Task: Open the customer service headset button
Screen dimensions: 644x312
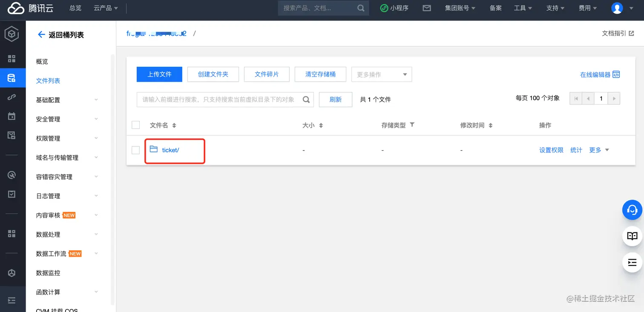Action: click(x=632, y=210)
